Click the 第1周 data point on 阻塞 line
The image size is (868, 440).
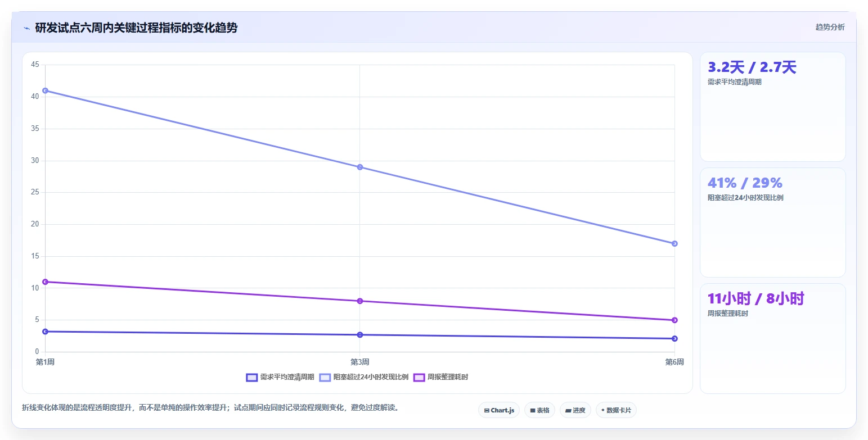click(45, 90)
